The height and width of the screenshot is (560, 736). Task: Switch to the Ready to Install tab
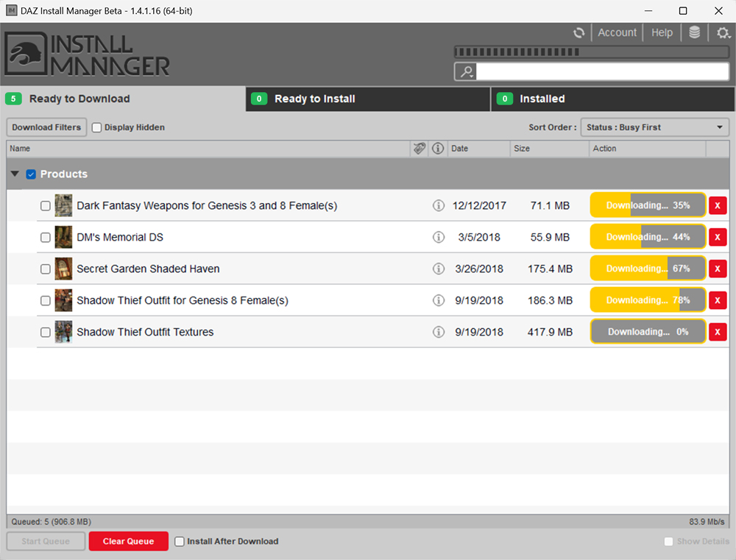[x=367, y=99]
